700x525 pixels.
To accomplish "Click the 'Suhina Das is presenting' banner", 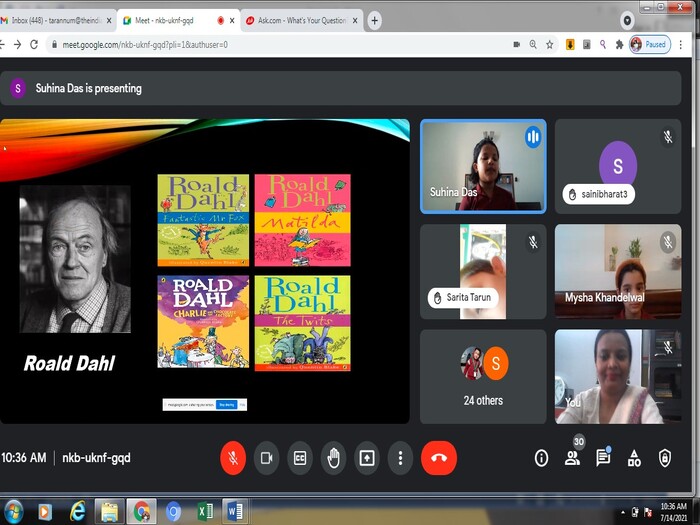I will coord(341,88).
